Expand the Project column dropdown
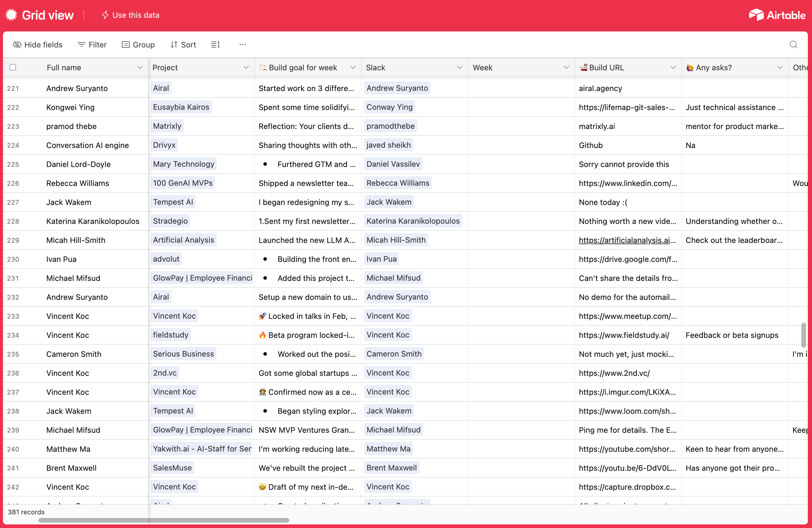This screenshot has height=528, width=812. tap(246, 68)
